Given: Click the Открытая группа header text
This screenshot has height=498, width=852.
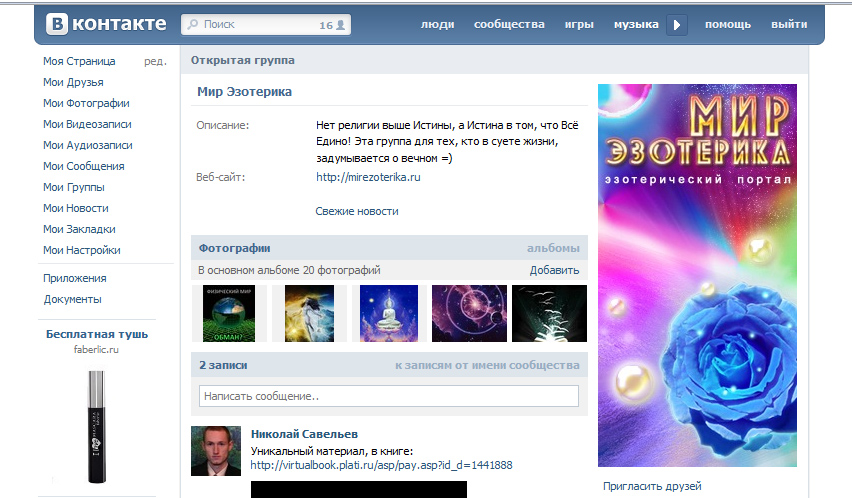Looking at the screenshot, I should click(243, 60).
